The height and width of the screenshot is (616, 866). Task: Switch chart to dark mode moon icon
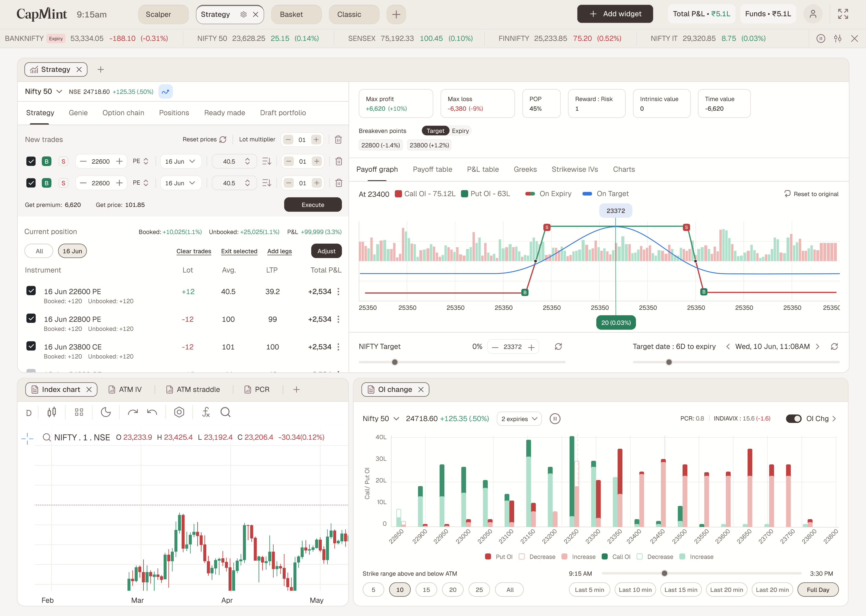point(106,412)
